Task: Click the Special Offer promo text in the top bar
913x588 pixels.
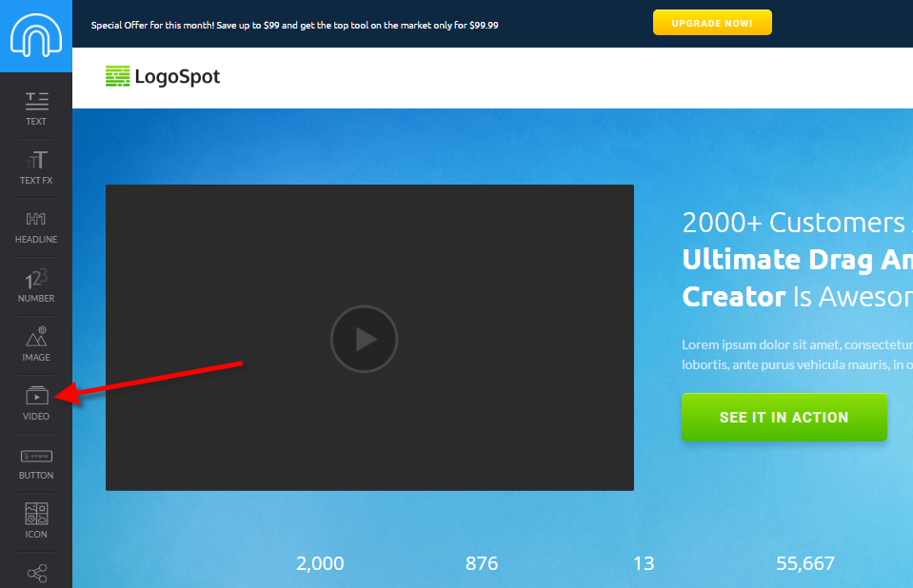Action: click(294, 25)
